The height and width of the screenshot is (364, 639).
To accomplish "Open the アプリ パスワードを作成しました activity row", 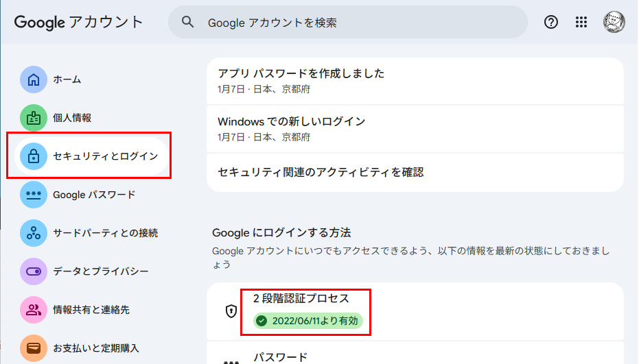I will 415,81.
